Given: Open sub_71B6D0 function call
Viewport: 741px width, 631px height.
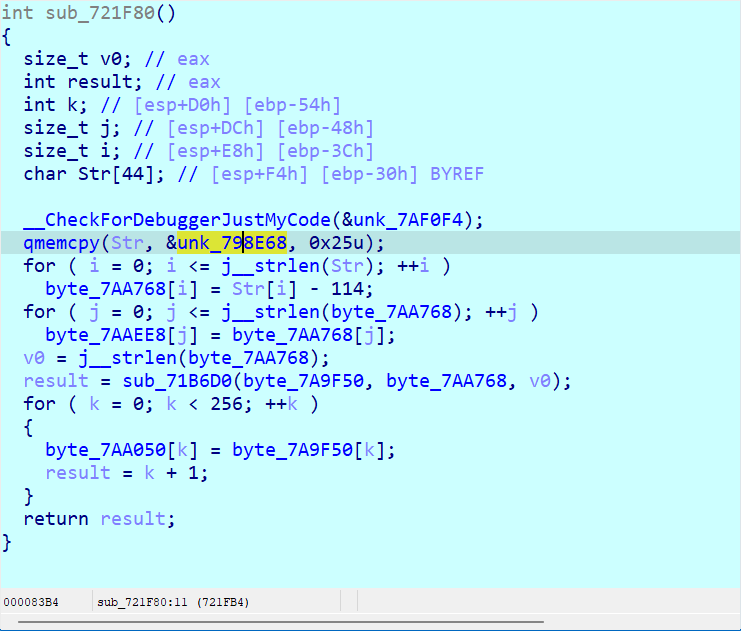Looking at the screenshot, I should point(177,381).
